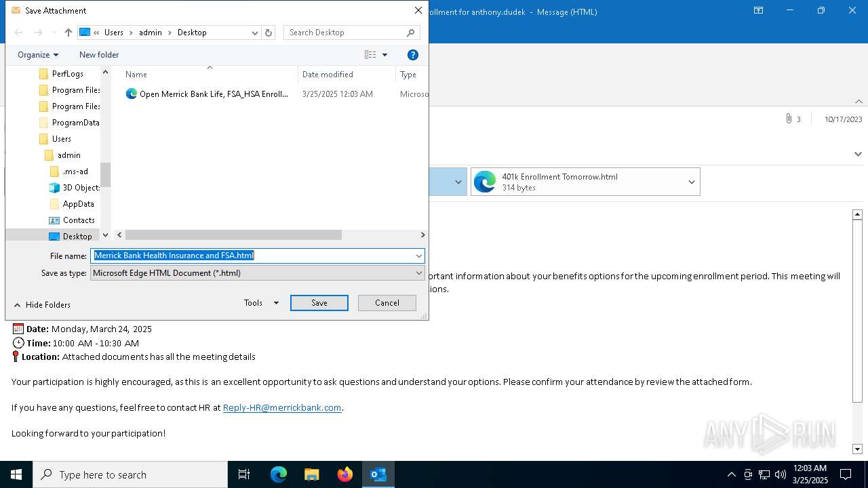Select admin in the address breadcrumb
This screenshot has height=488, width=868.
click(x=151, y=33)
